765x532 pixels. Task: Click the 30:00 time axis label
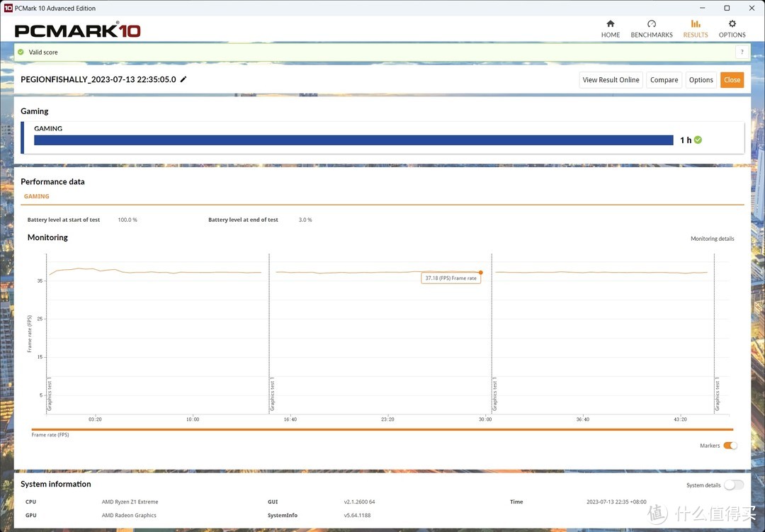click(485, 419)
